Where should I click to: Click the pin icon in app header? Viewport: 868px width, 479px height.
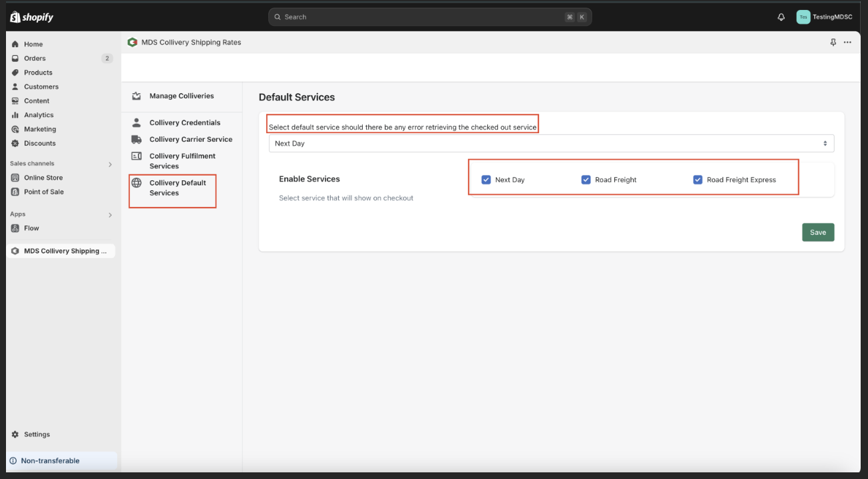pyautogui.click(x=833, y=43)
